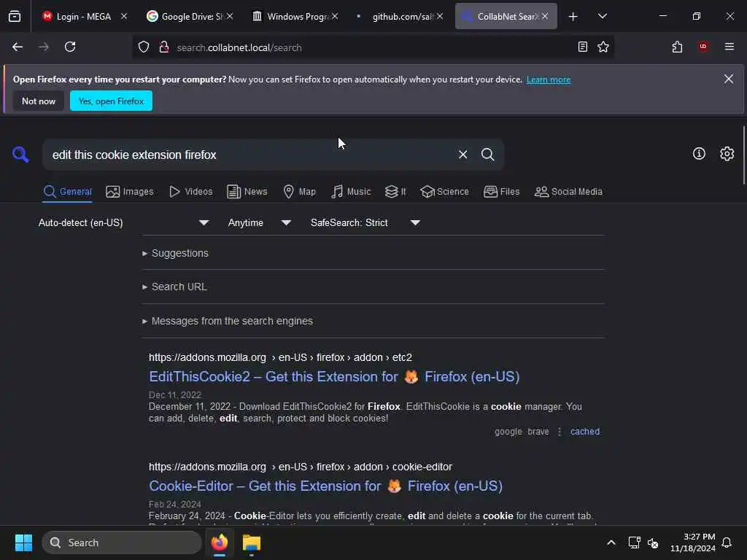List all tabs with the chevron
This screenshot has width=747, height=560.
(602, 17)
